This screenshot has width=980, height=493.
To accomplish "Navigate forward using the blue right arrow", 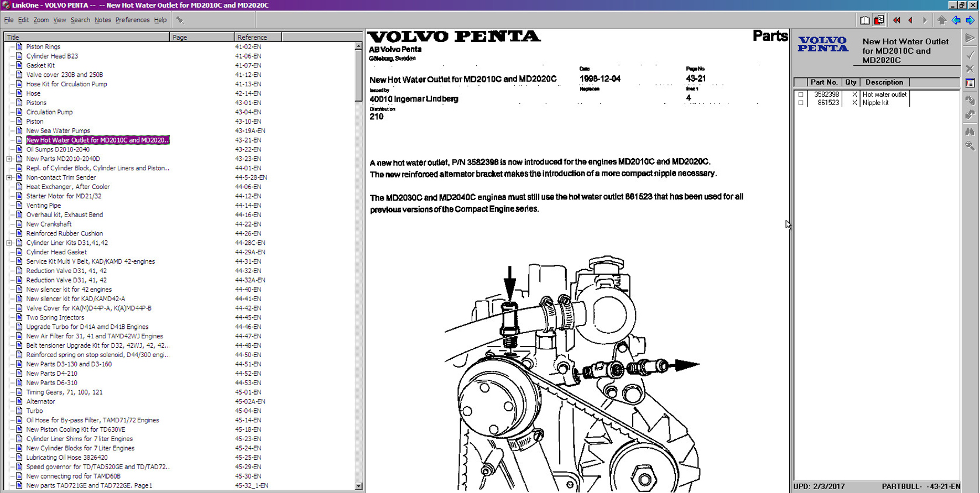I will (970, 20).
